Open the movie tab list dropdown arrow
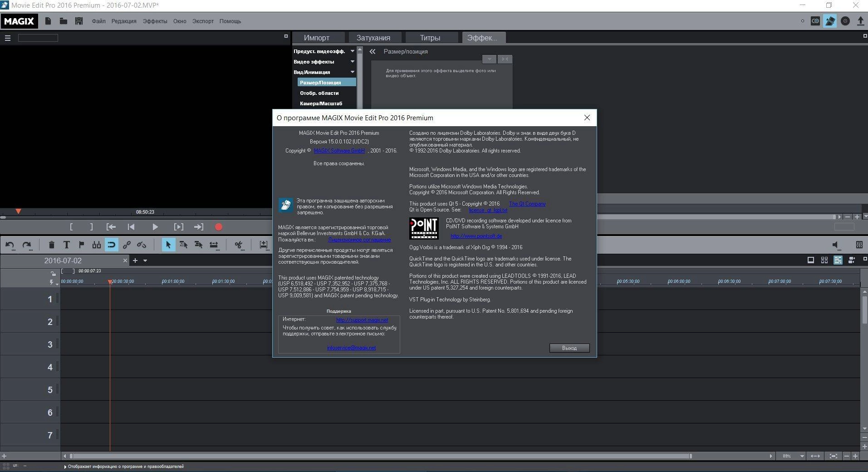The image size is (868, 472). coord(145,261)
